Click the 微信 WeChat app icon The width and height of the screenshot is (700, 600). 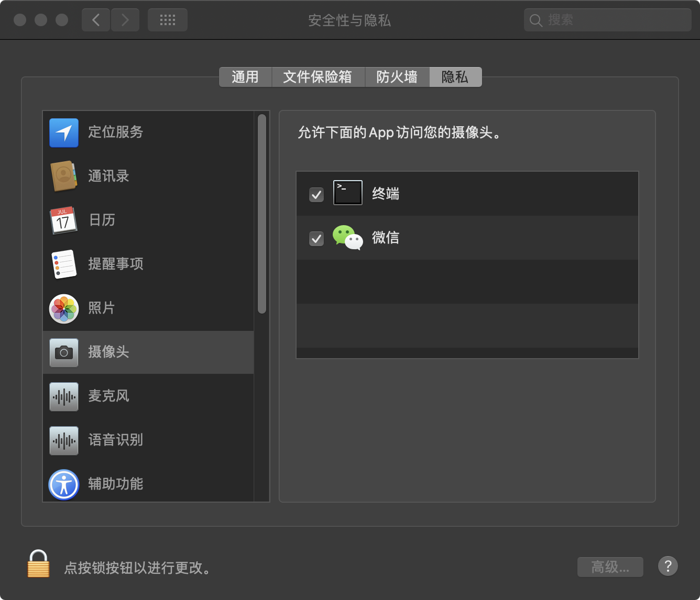click(347, 238)
